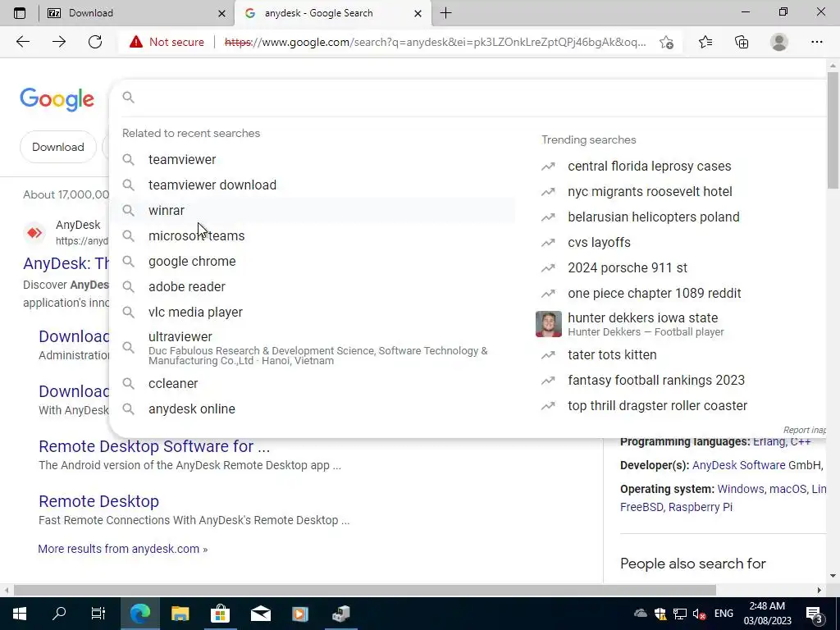This screenshot has width=840, height=630.
Task: Search trending 2024 porsche 911 st
Action: 628,268
